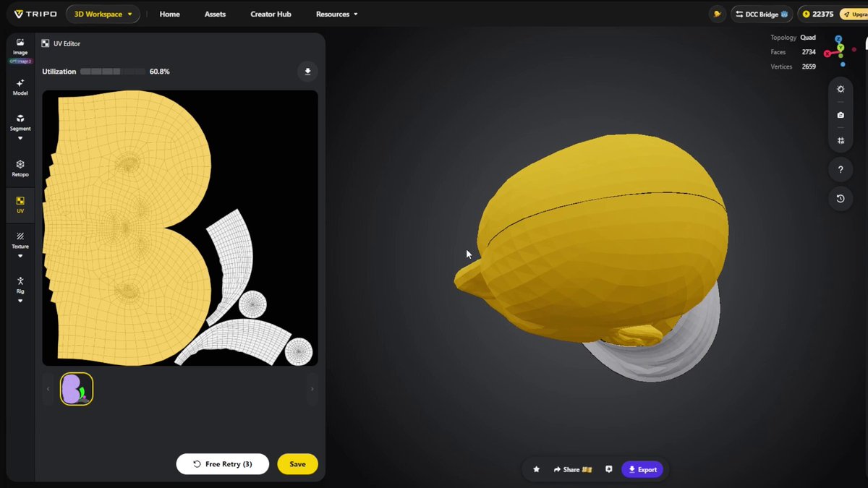Screen dimensions: 868x488
Task: Open the Image tool in sidebar
Action: tap(20, 48)
